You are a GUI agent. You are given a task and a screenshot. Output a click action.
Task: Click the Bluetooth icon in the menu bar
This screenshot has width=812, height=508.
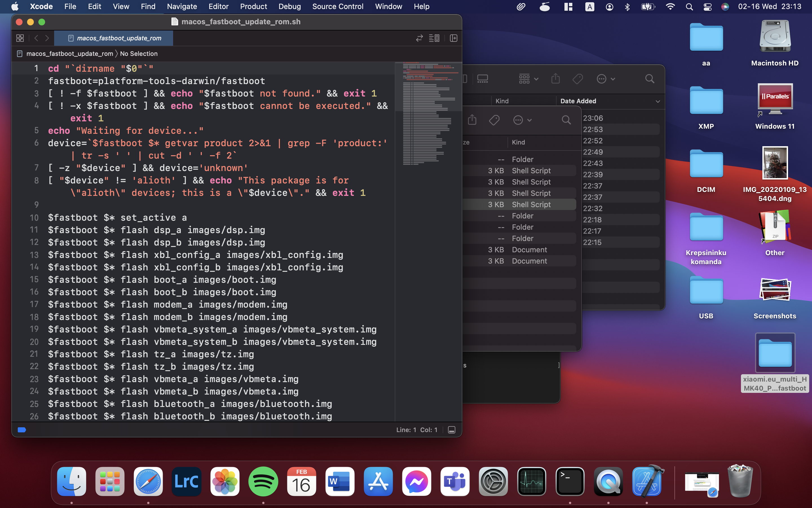click(x=627, y=6)
